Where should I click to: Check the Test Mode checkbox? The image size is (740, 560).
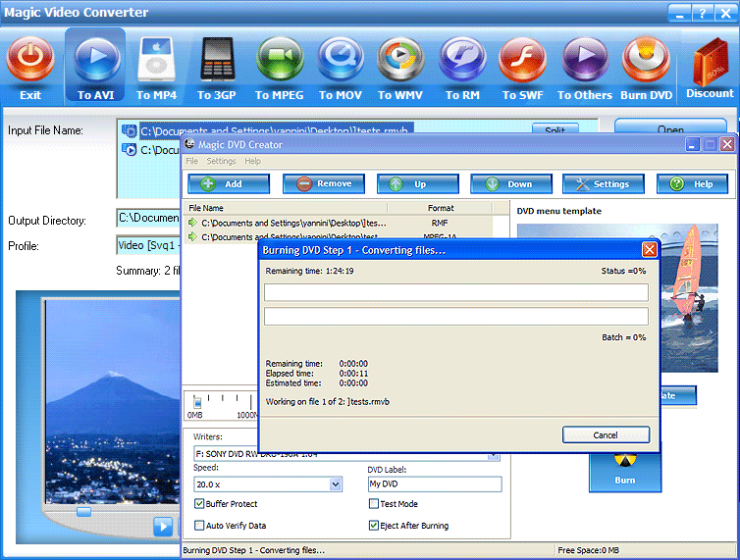[374, 504]
